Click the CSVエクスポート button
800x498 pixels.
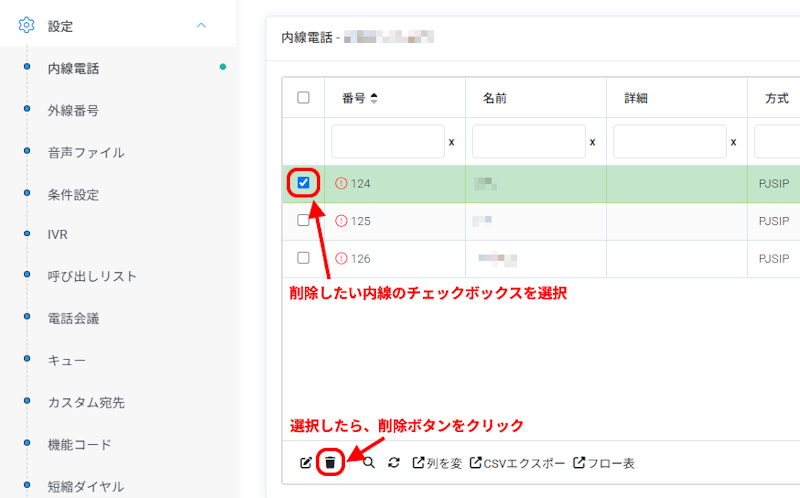[x=517, y=463]
